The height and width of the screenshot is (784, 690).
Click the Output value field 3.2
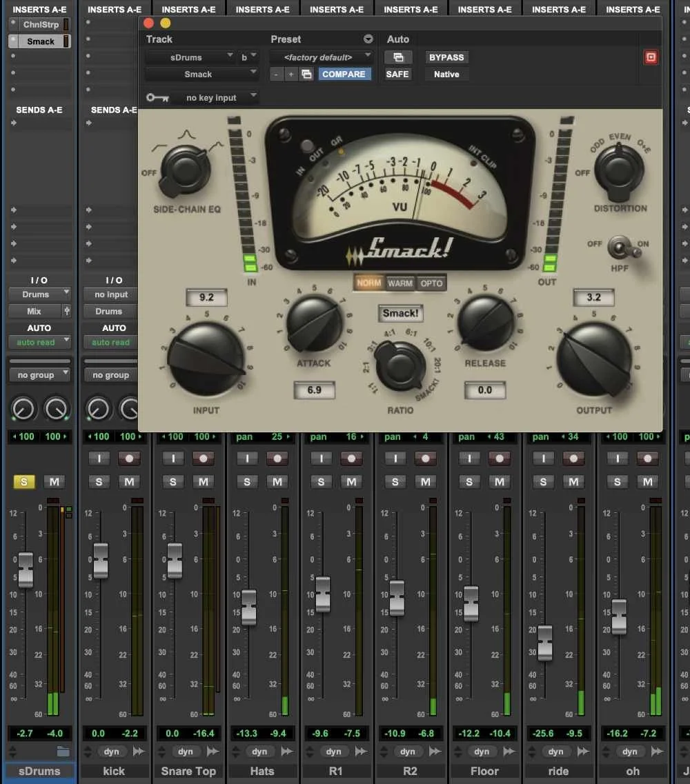click(x=594, y=297)
